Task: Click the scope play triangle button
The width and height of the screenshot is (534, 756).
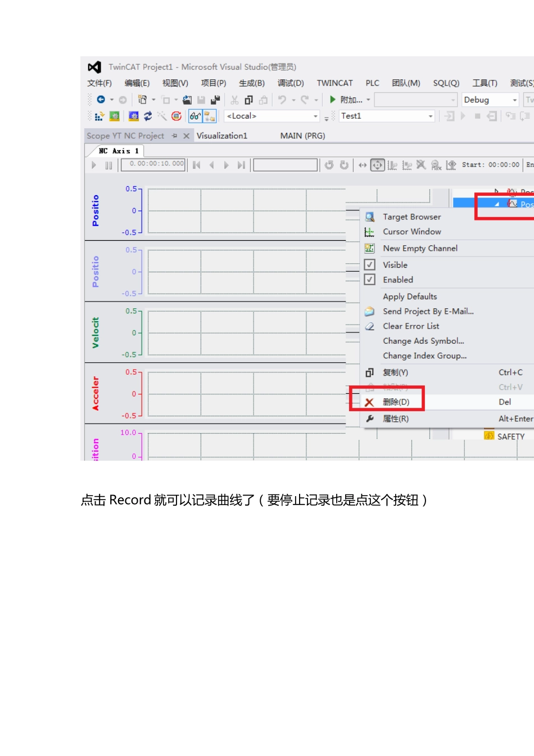Action: [94, 165]
